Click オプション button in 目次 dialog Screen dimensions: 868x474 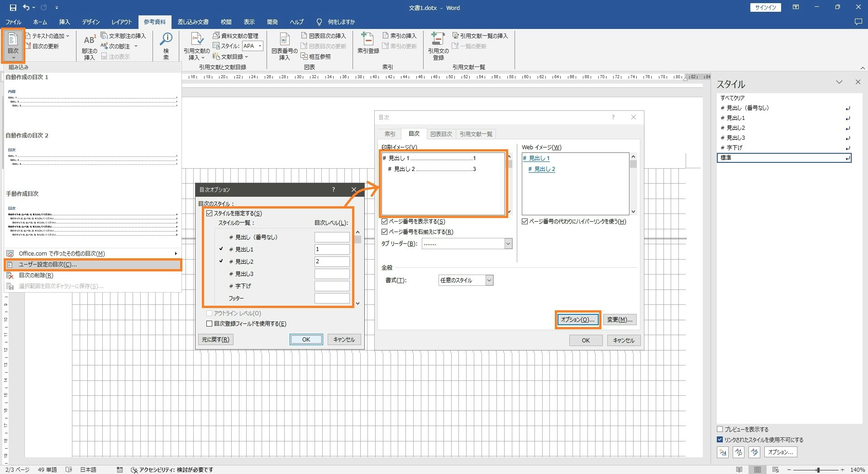[578, 320]
